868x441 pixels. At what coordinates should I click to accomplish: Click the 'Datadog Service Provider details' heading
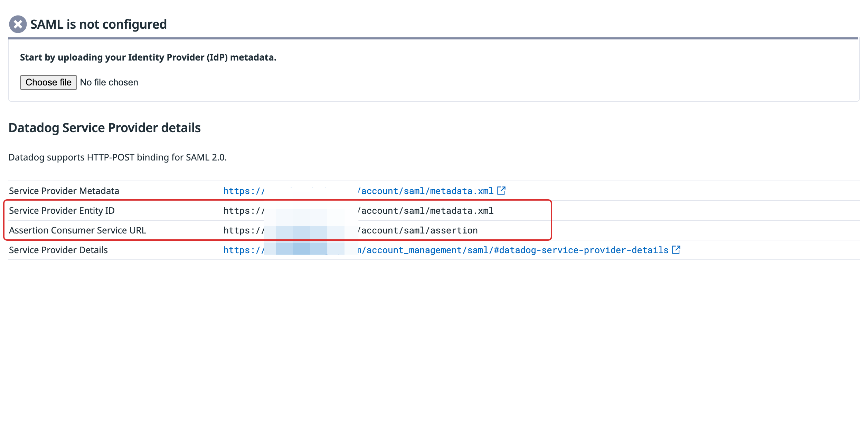pos(104,128)
